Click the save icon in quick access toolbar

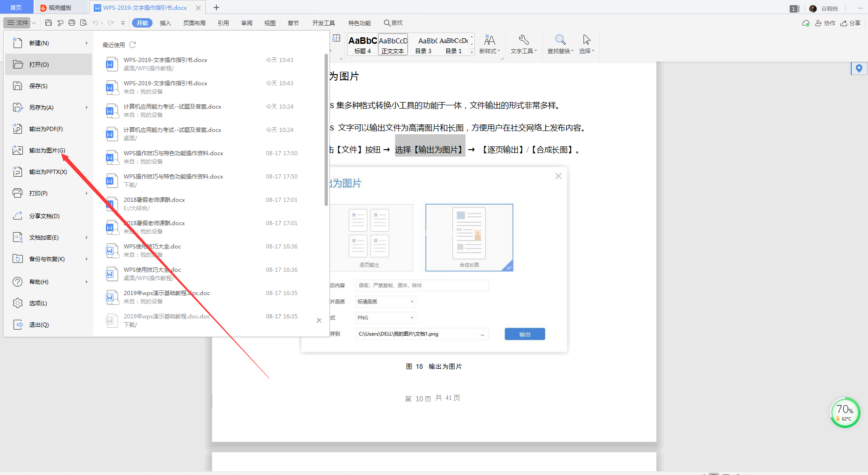tap(49, 22)
